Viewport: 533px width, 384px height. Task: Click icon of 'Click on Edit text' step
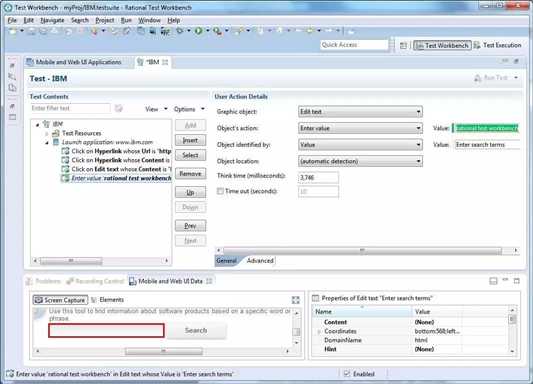[x=65, y=169]
